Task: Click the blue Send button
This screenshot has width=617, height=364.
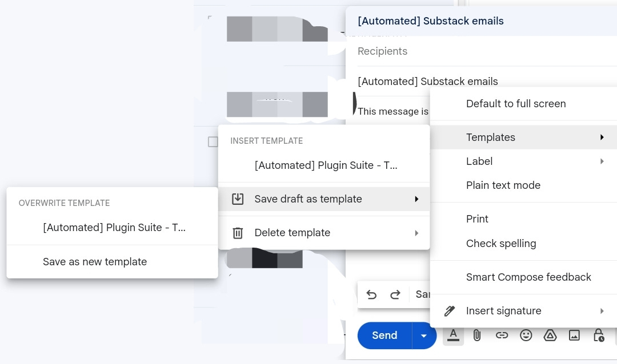Action: (x=384, y=335)
